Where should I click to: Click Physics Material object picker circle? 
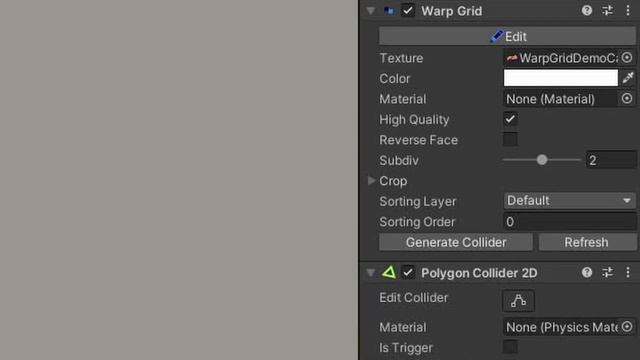[627, 327]
